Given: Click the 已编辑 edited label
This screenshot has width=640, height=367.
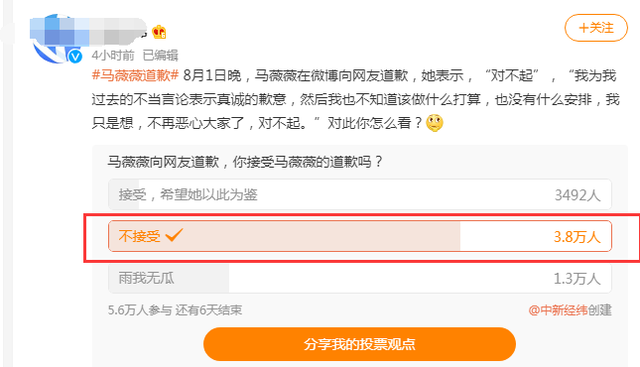Looking at the screenshot, I should [x=160, y=55].
